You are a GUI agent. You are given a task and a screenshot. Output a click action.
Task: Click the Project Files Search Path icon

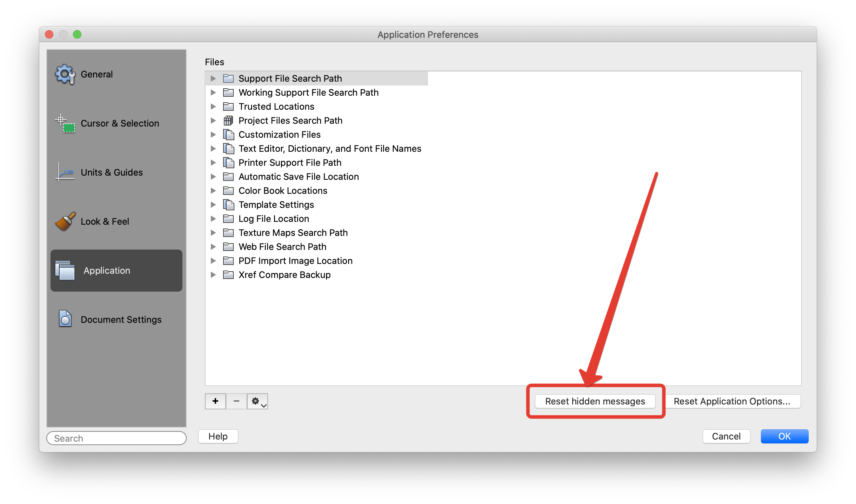228,121
